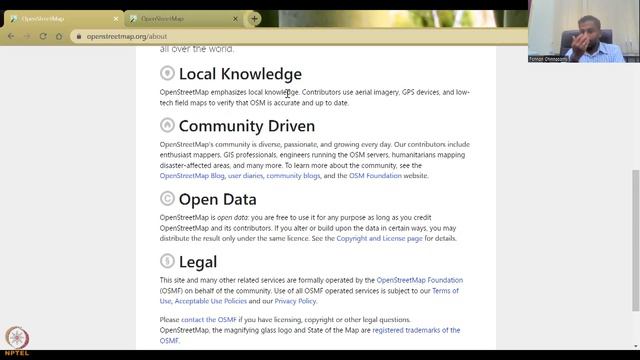Click the padlock site info icon
Image resolution: width=640 pixels, height=360 pixels.
79,36
